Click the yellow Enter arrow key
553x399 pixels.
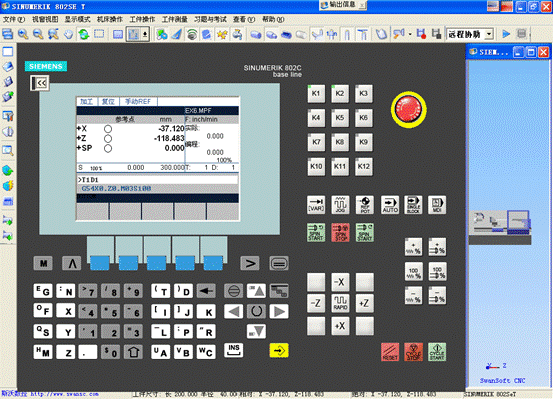(x=279, y=350)
